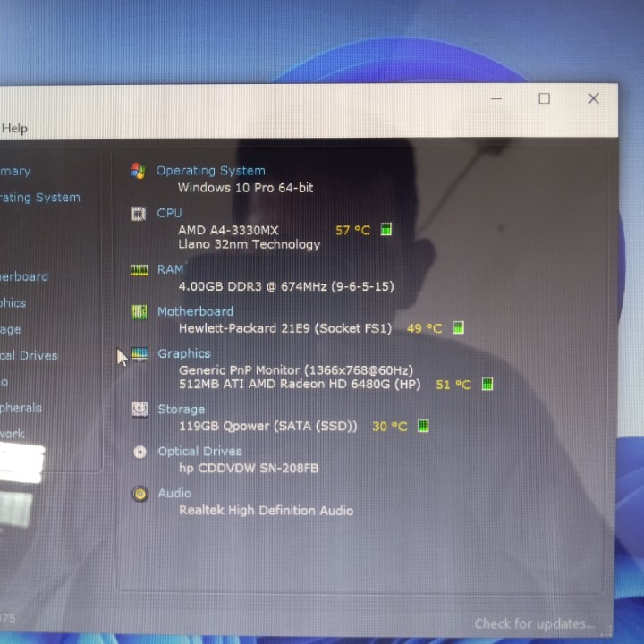This screenshot has width=644, height=644.
Task: Open the RAM heading link in summary
Action: pyautogui.click(x=170, y=269)
